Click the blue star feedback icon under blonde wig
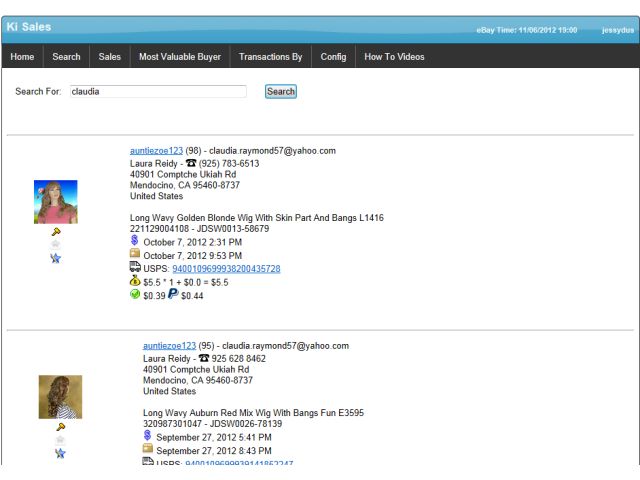Screen dimensions: 640x480 point(56,258)
